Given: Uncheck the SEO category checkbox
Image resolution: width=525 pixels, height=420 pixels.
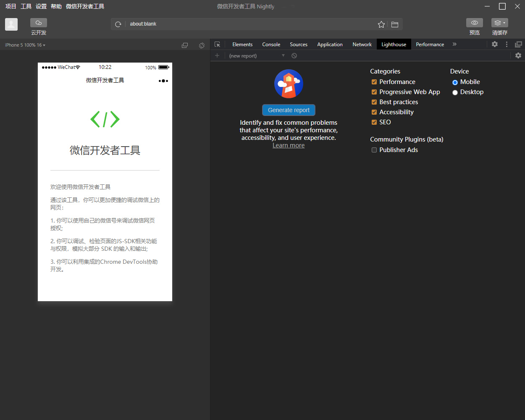Looking at the screenshot, I should (374, 122).
